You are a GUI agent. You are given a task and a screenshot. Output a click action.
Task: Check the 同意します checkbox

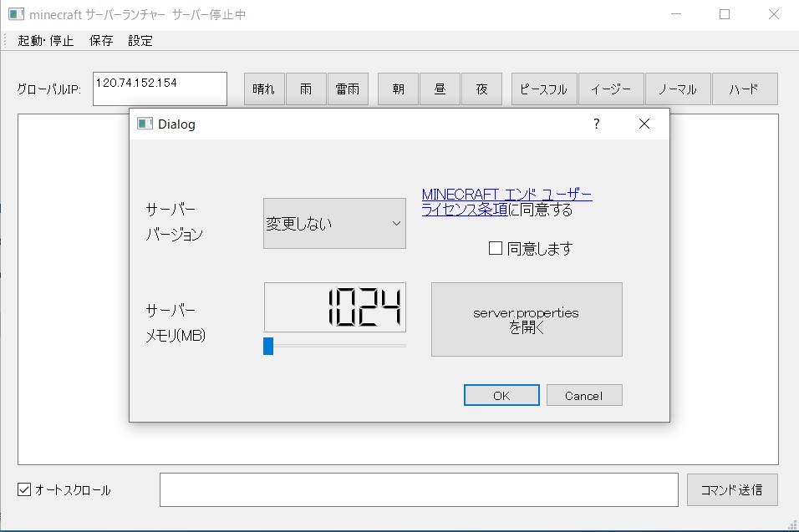(x=496, y=248)
